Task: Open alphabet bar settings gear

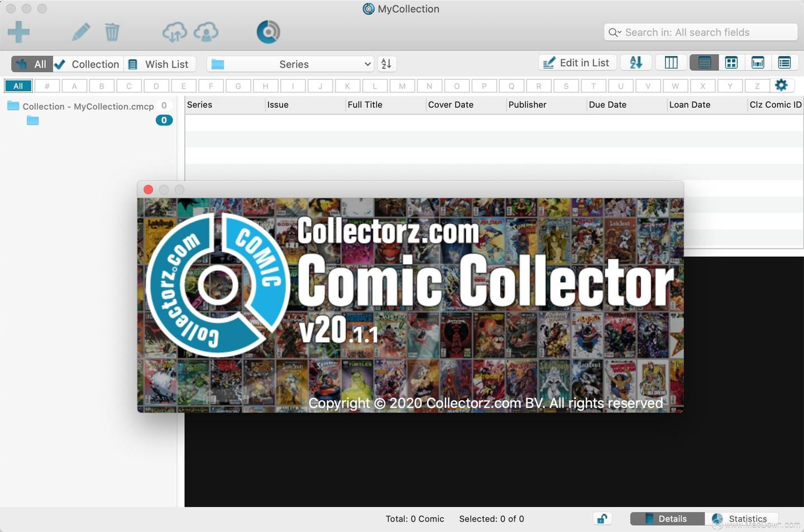Action: click(781, 85)
